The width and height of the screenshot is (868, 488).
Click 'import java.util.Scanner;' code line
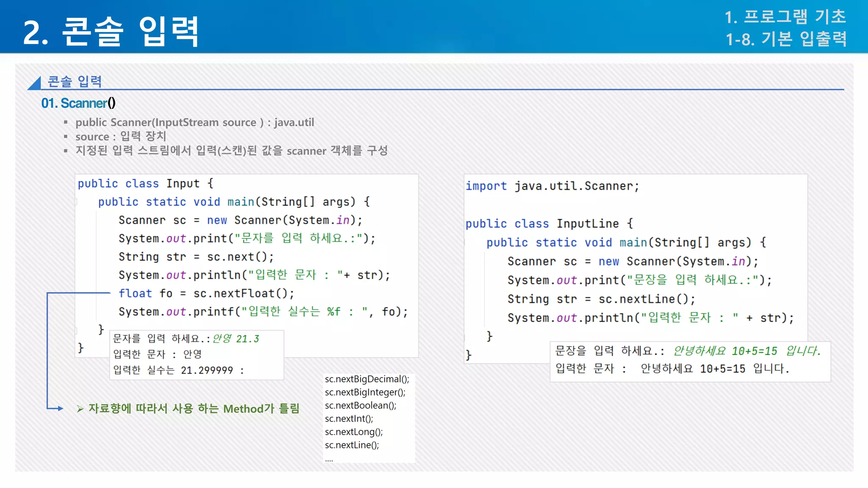552,186
